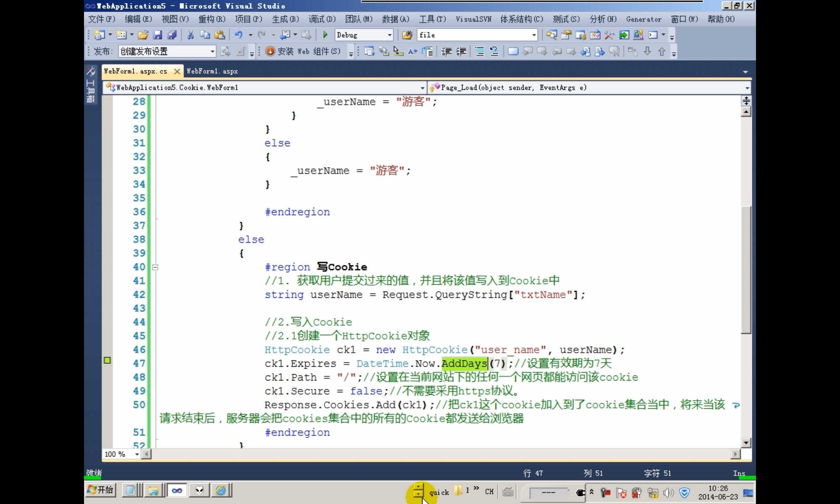Open the 创建发布设置 publish dropdown
Image resolution: width=840 pixels, height=504 pixels.
[x=212, y=51]
